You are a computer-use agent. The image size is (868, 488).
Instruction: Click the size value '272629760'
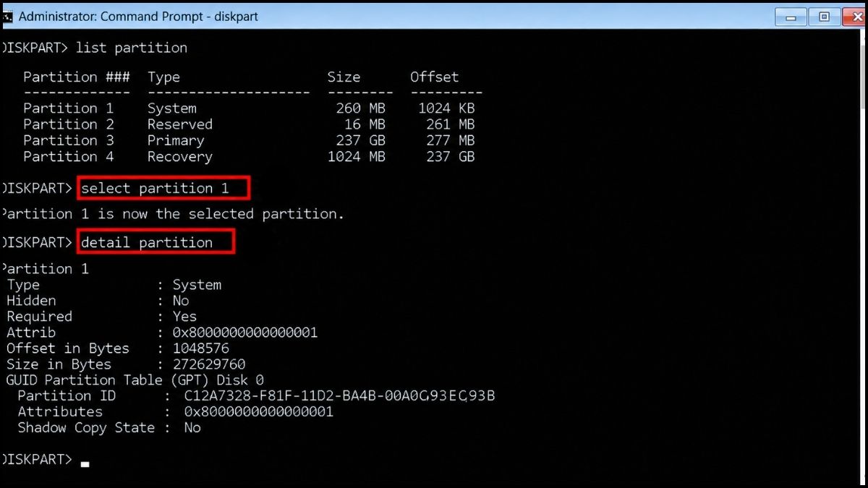point(209,364)
